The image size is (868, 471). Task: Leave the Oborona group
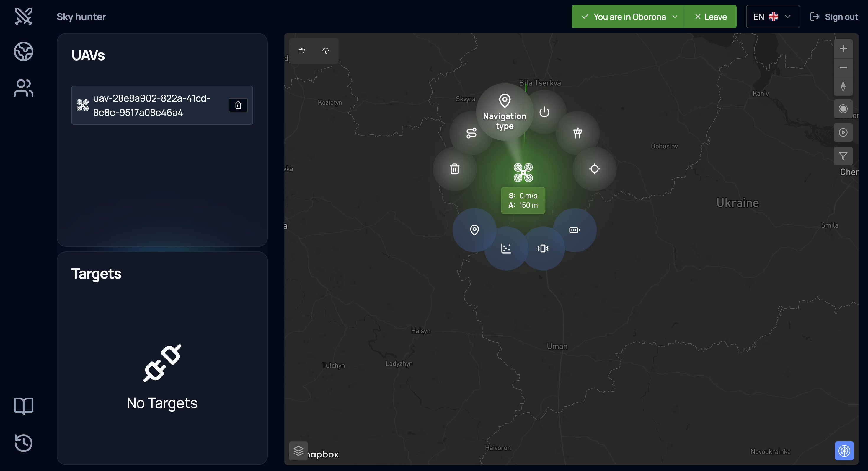point(711,17)
